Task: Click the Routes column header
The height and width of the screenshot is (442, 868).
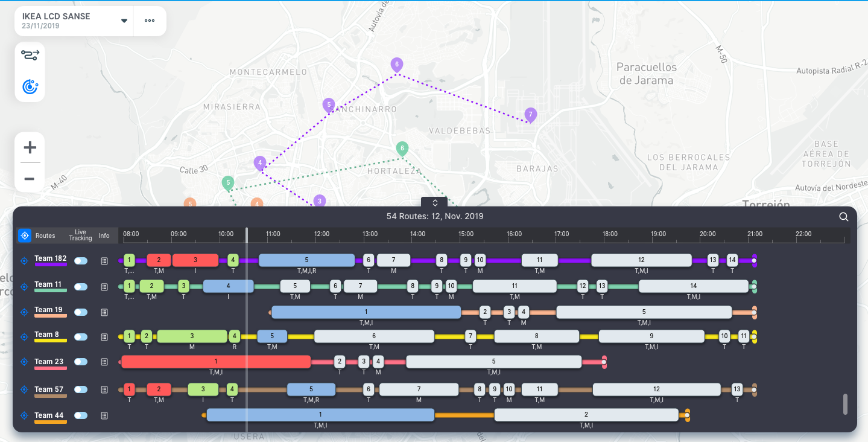Action: 45,235
